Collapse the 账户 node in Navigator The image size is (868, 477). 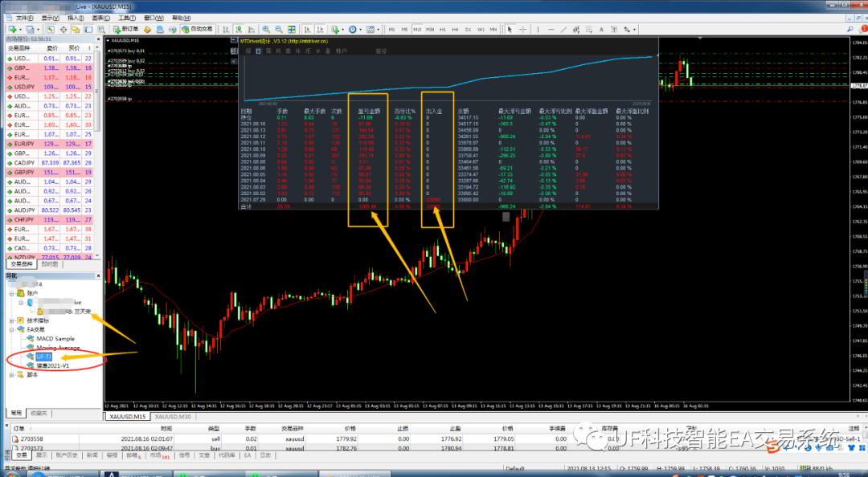11,293
